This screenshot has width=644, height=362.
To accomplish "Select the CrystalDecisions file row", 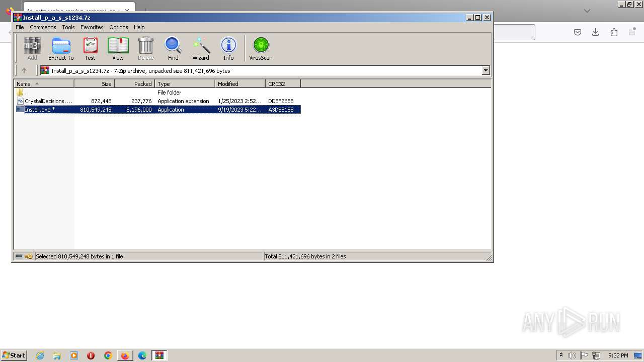I will 157,101.
